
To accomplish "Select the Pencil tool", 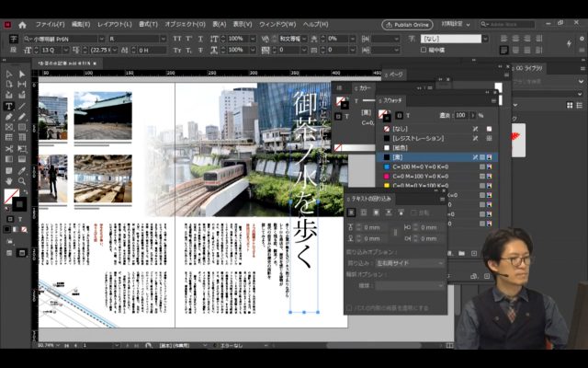I will point(22,117).
